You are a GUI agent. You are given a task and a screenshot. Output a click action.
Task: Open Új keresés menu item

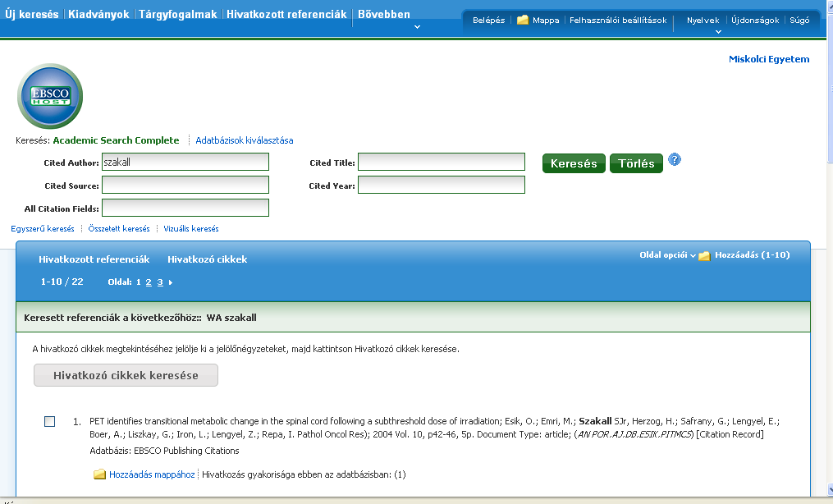tap(32, 14)
